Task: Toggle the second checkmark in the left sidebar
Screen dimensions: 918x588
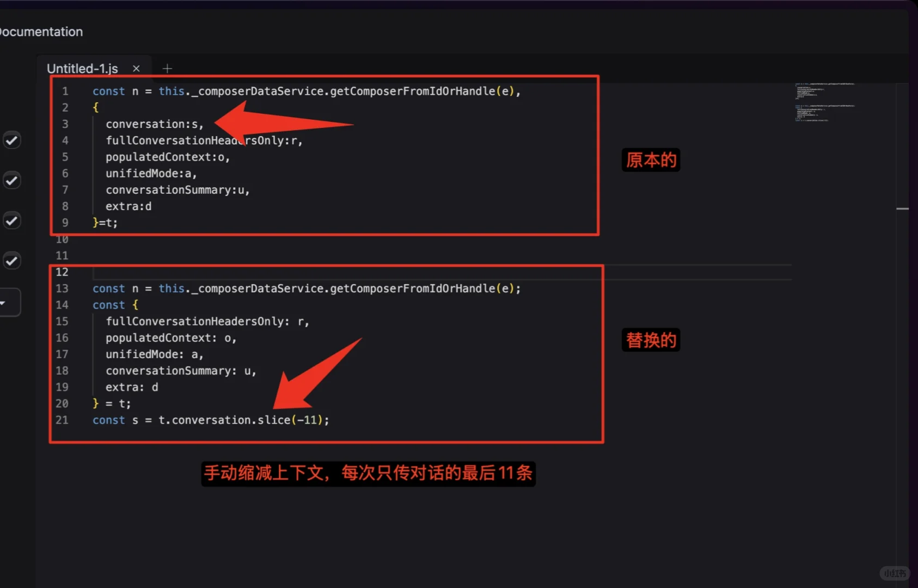Action: coord(12,180)
